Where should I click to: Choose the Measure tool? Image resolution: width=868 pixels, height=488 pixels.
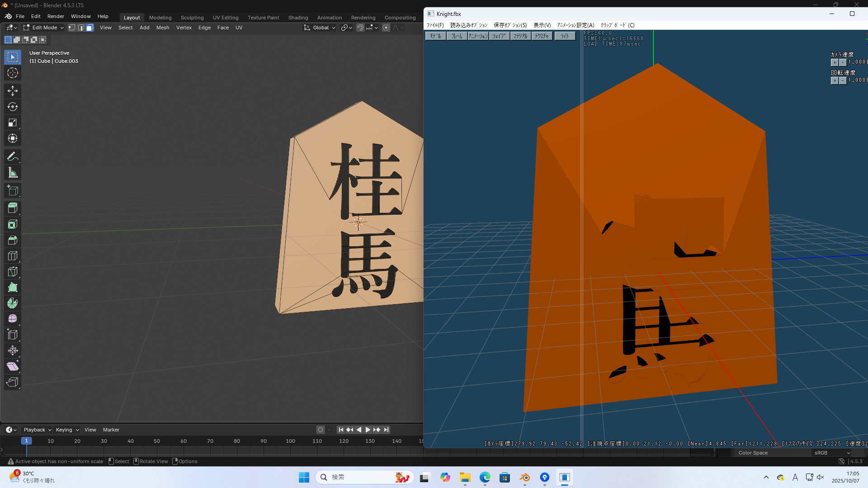pyautogui.click(x=13, y=173)
